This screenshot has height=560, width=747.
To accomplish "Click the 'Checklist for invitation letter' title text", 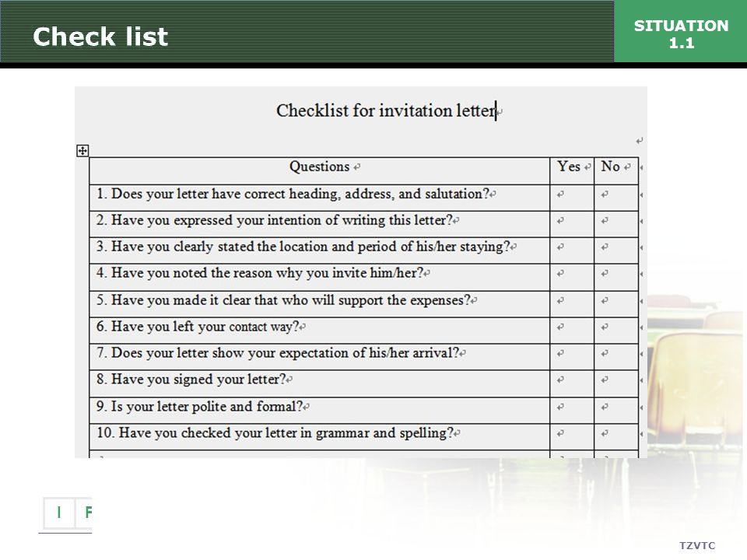I will coord(387,110).
